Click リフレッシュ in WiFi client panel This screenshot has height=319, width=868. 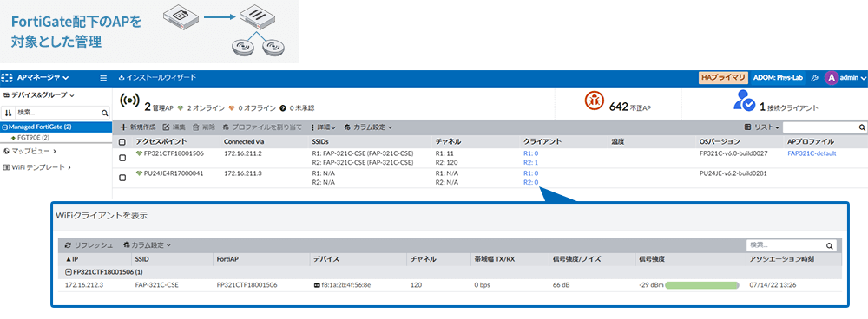coord(89,245)
